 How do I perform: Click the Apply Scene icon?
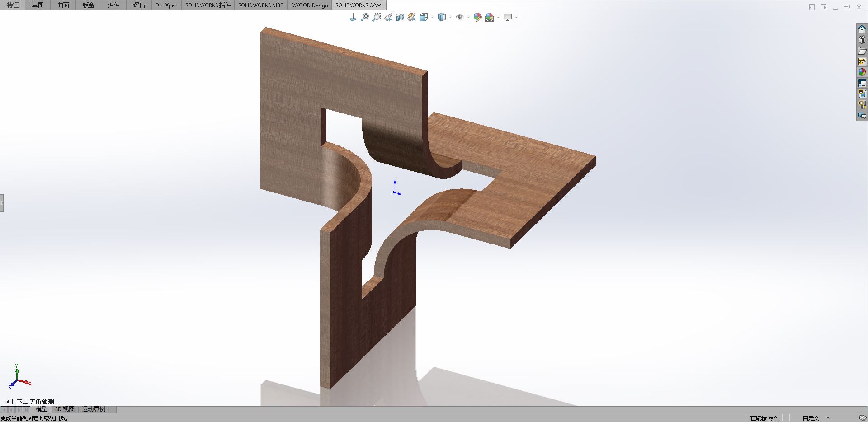pos(490,17)
